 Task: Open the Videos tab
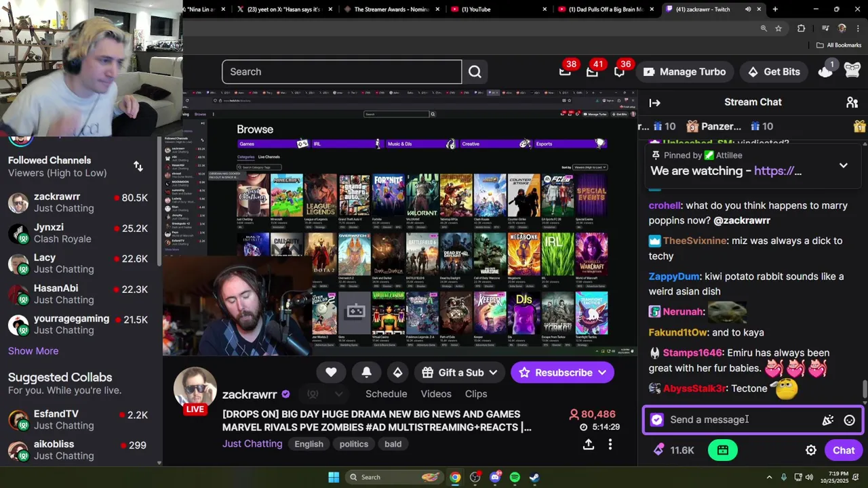(x=436, y=394)
